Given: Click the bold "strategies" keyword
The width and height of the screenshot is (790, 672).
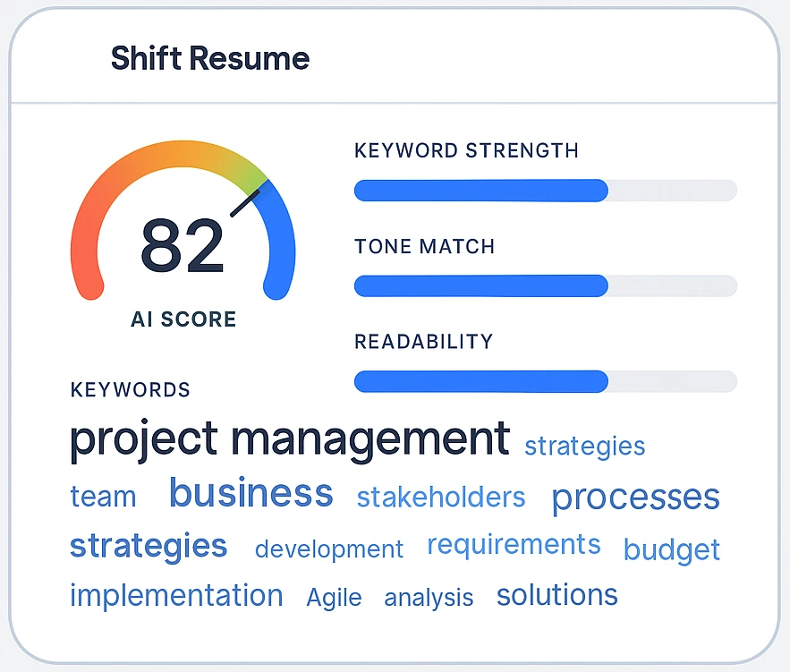Looking at the screenshot, I should (x=148, y=545).
